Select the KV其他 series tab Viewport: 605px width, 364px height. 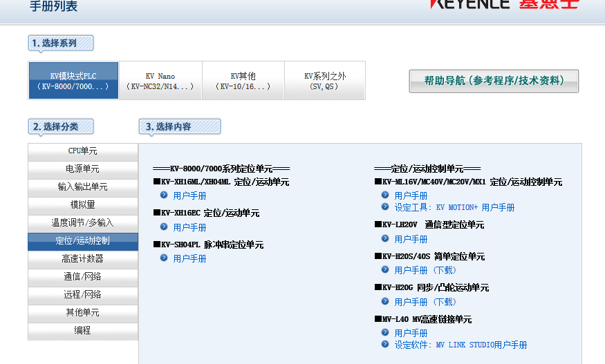pos(243,81)
